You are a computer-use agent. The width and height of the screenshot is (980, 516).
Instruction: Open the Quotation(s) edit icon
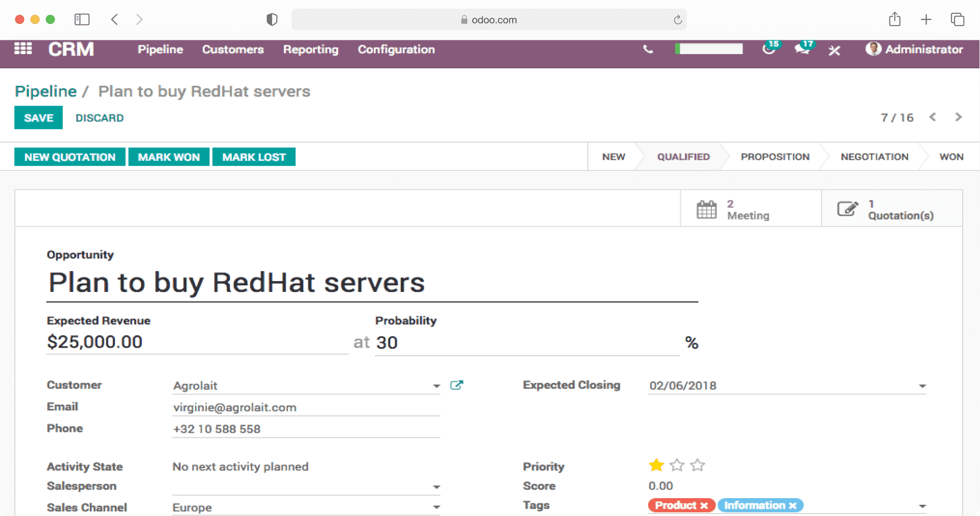[x=848, y=209]
